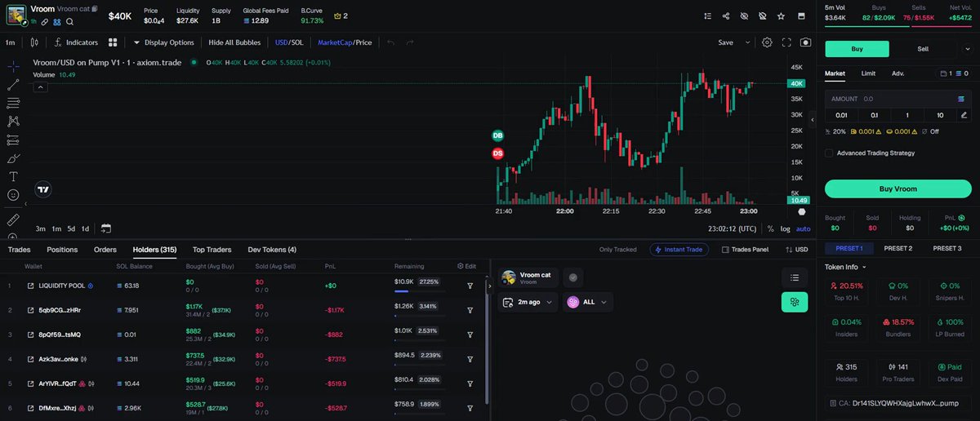Hide the token with the first eye-slash icon
The image size is (980, 421).
click(744, 16)
